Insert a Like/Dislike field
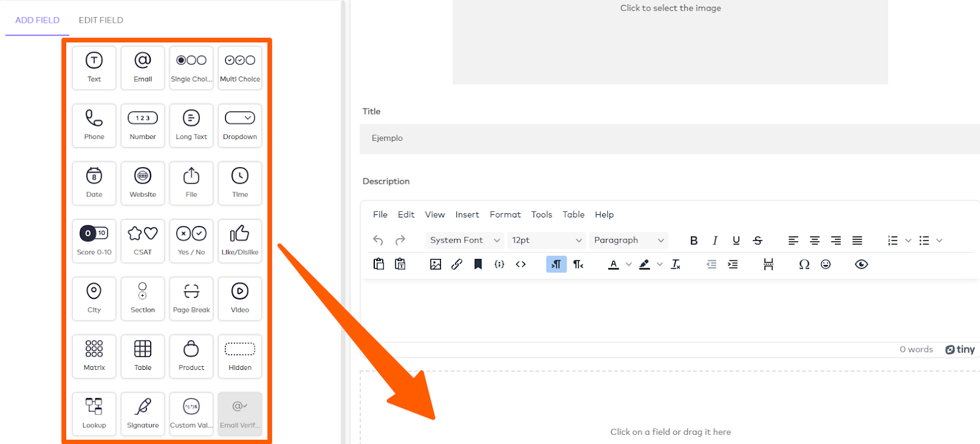 [x=240, y=241]
